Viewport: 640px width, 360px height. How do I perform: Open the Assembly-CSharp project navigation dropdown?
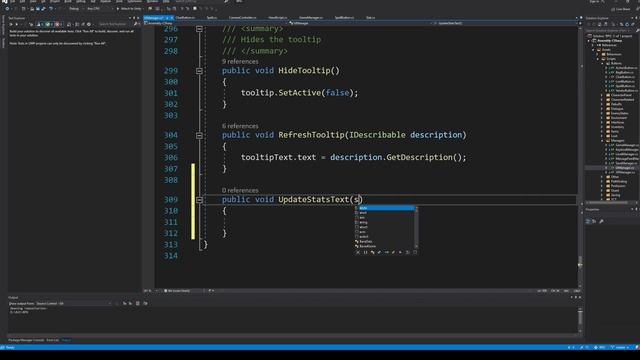coord(216,23)
